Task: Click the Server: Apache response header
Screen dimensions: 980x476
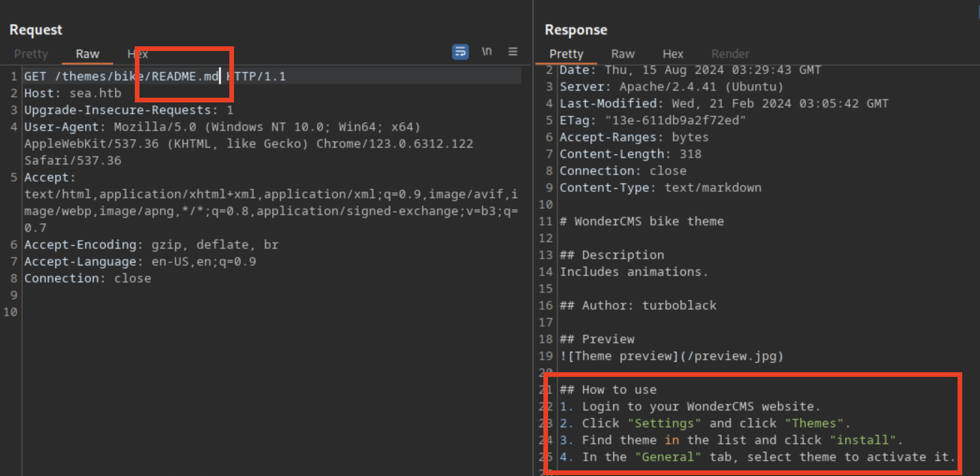Action: [x=671, y=87]
